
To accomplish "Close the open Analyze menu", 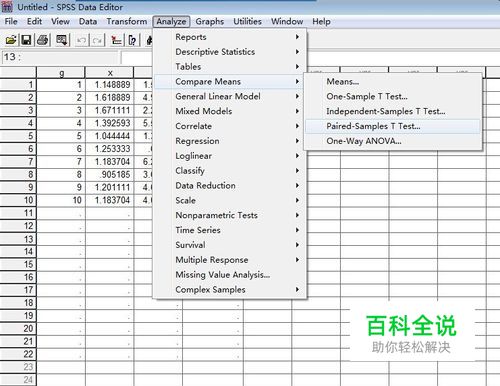I will 171,21.
